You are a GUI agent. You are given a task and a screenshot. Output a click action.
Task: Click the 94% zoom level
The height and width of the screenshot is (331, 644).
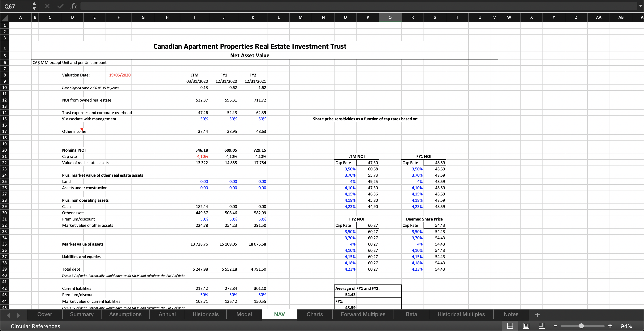pos(626,326)
